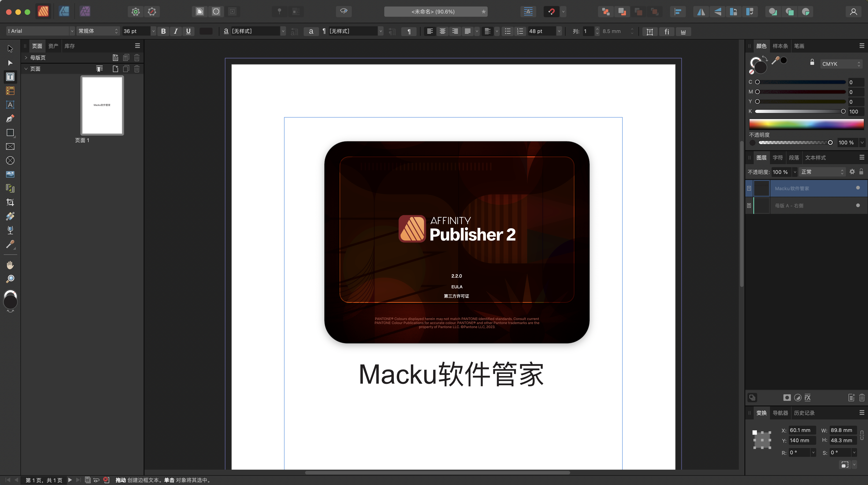Open the paragraph style [无样式] dropdown
868x485 pixels.
pos(380,31)
